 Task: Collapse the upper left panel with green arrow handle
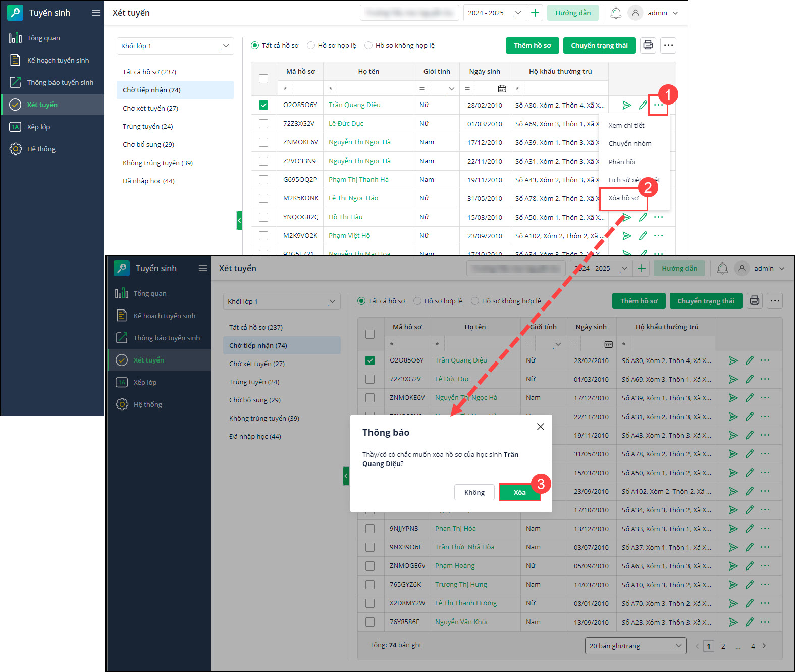pyautogui.click(x=239, y=220)
